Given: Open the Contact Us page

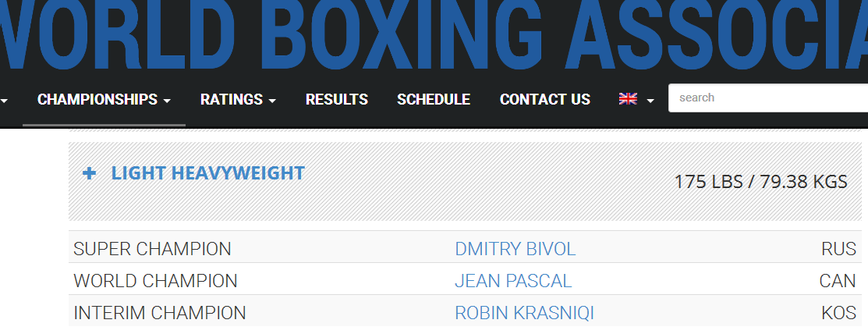Looking at the screenshot, I should (544, 99).
